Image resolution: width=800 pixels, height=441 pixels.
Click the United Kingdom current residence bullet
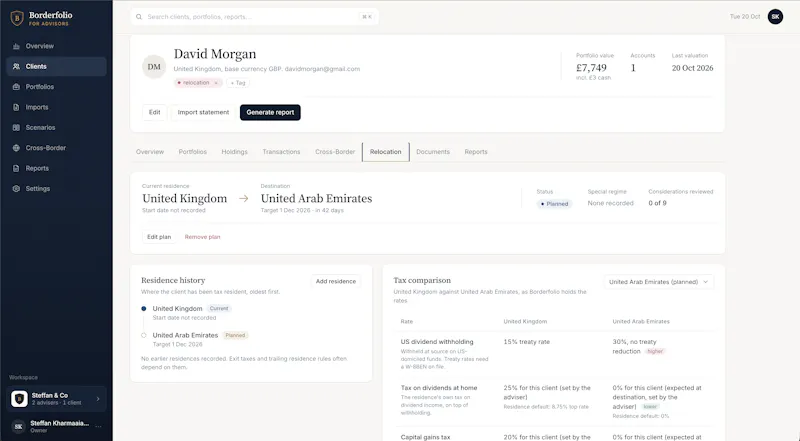click(144, 309)
